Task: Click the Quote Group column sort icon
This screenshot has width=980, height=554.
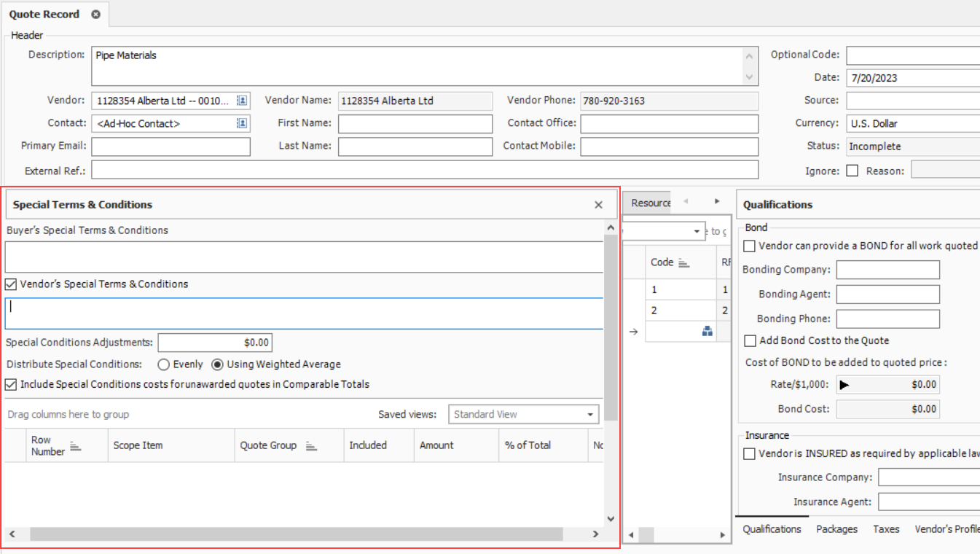Action: click(x=311, y=446)
